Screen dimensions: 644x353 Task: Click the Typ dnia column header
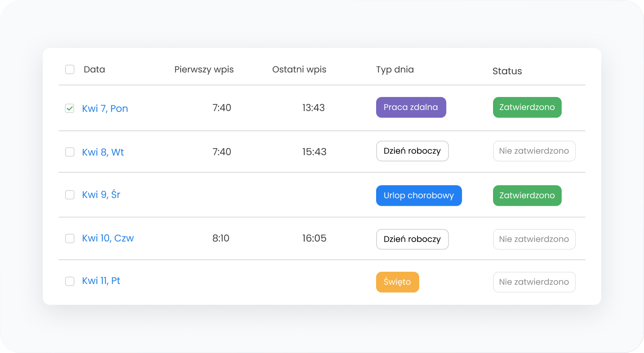(394, 69)
